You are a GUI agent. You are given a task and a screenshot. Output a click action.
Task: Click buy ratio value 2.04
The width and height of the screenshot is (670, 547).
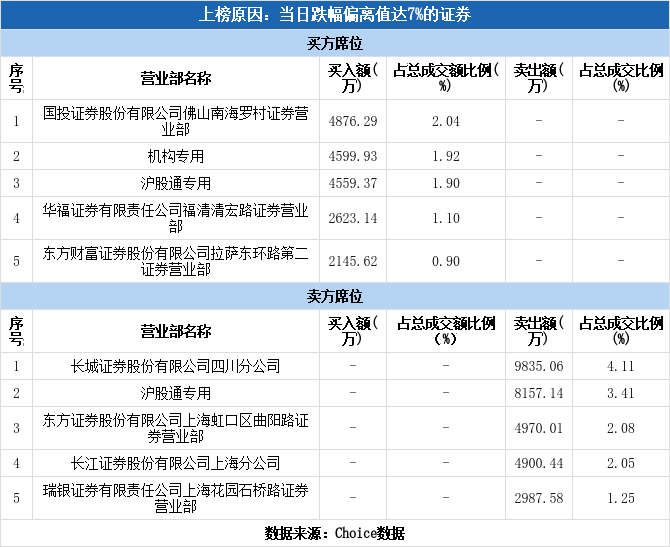click(446, 121)
